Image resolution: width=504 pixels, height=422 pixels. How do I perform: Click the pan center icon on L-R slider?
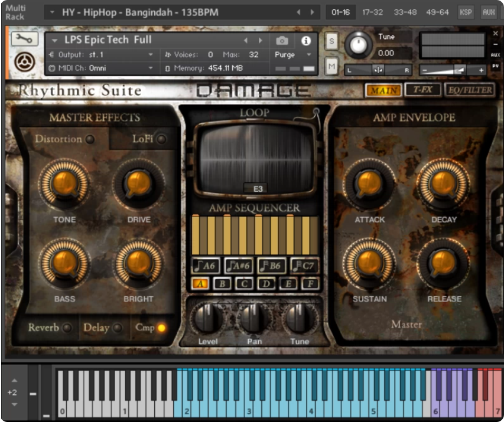tap(378, 70)
